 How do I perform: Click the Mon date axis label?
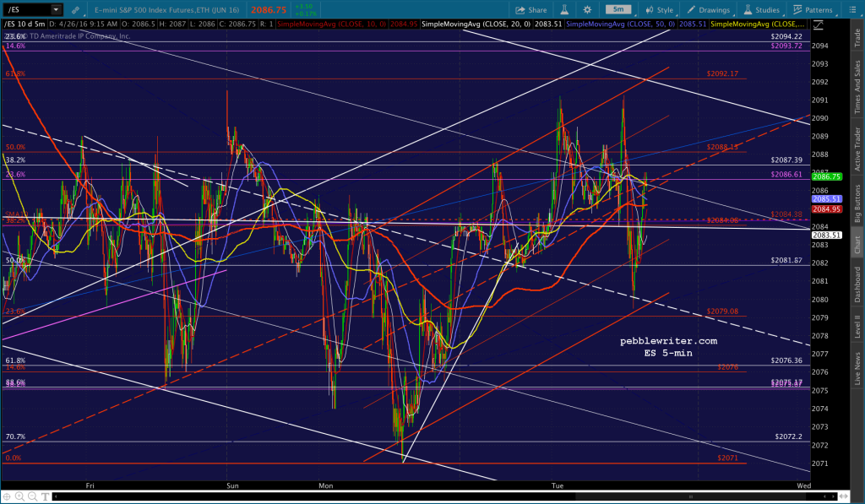click(325, 485)
